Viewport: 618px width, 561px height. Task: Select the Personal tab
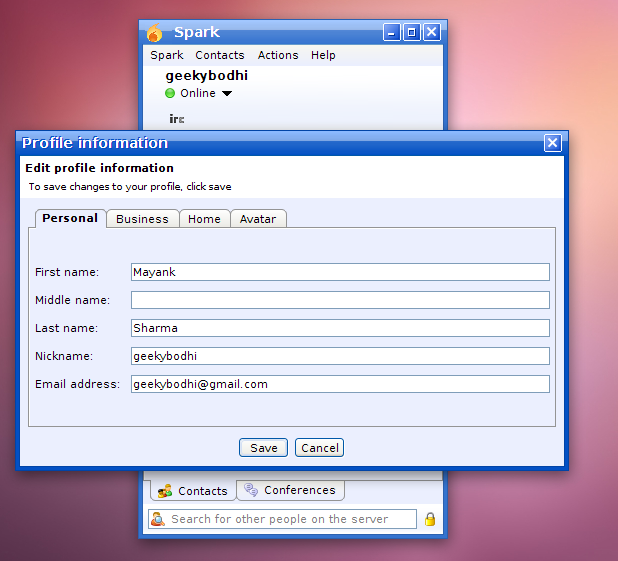click(x=70, y=218)
